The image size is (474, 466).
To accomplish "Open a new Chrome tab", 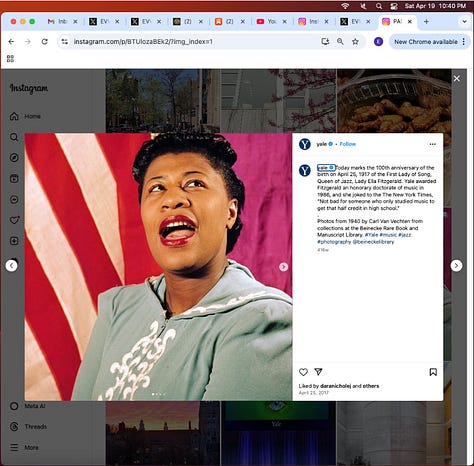I will coord(426,21).
